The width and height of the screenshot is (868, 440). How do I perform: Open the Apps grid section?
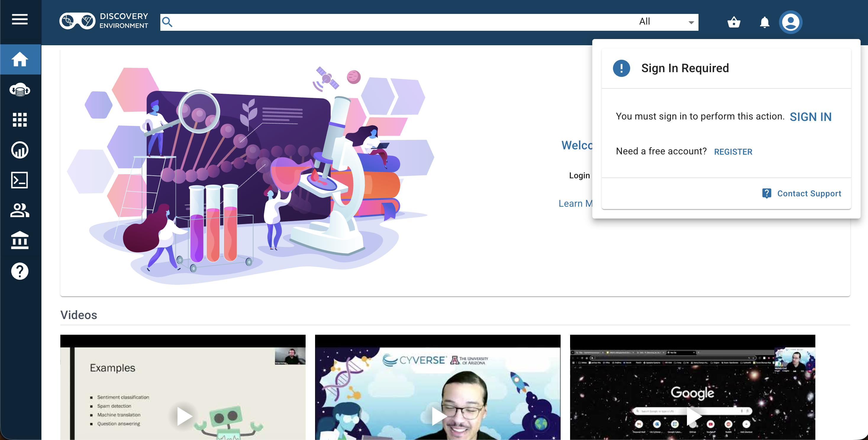(x=20, y=120)
